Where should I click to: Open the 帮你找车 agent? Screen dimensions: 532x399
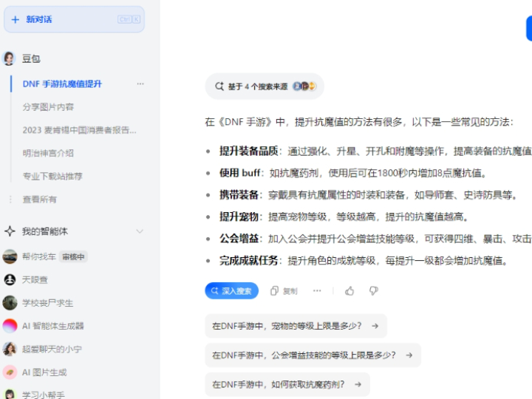[39, 256]
